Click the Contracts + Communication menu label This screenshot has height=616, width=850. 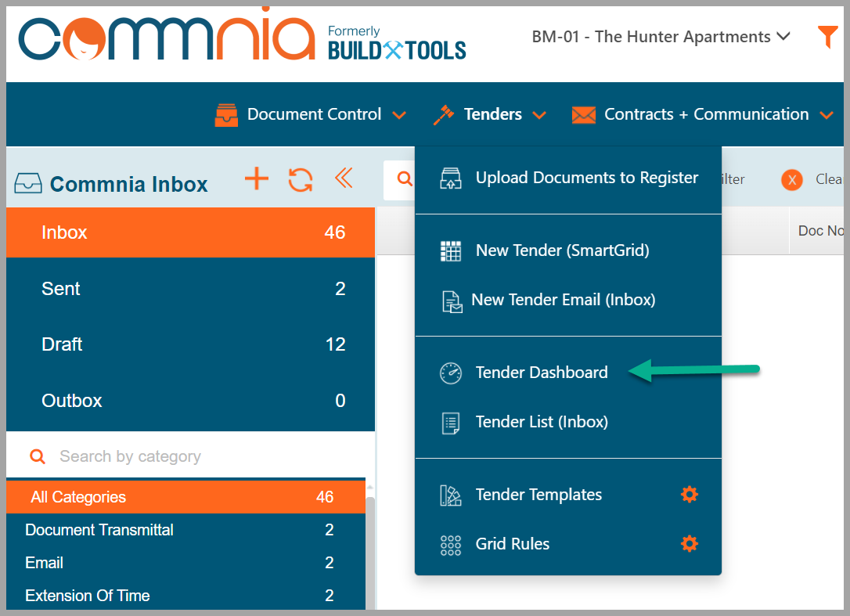pyautogui.click(x=706, y=114)
